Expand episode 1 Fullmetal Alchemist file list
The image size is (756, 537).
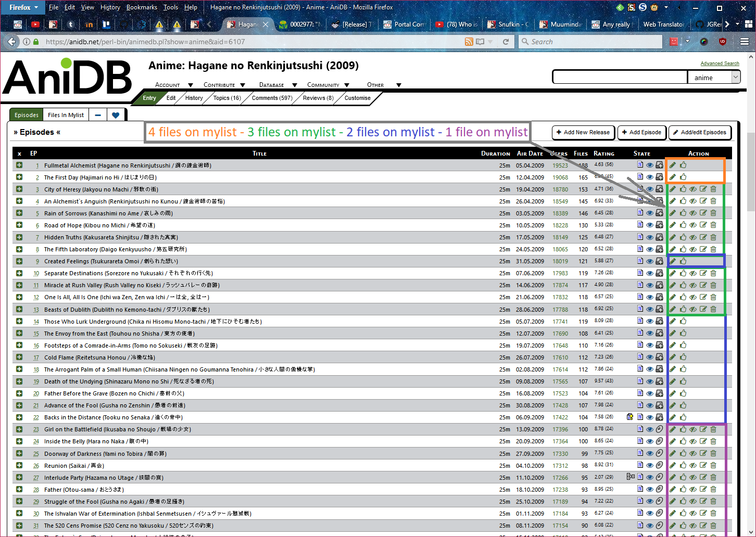pyautogui.click(x=19, y=165)
